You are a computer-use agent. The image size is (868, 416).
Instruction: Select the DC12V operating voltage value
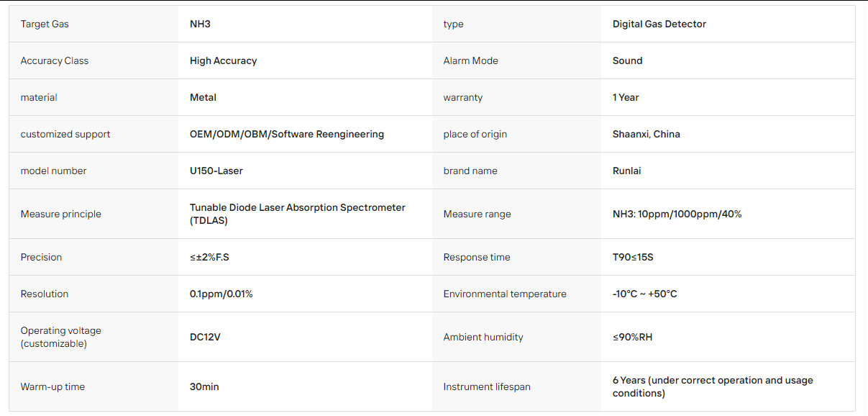tap(205, 337)
